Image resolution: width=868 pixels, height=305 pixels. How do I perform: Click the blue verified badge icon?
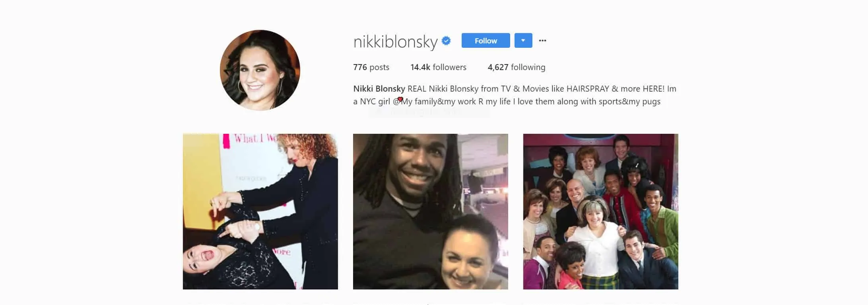(446, 41)
